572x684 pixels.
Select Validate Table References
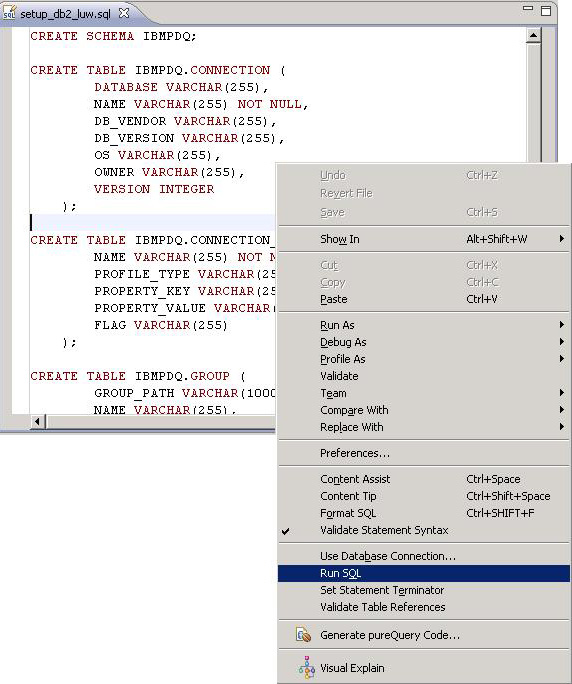(424, 607)
